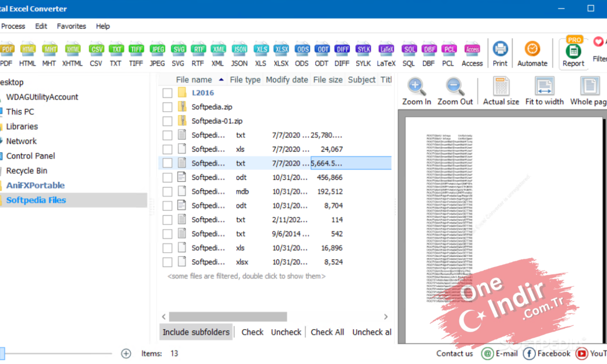Open the Facebook link
The width and height of the screenshot is (607, 364).
tap(547, 353)
